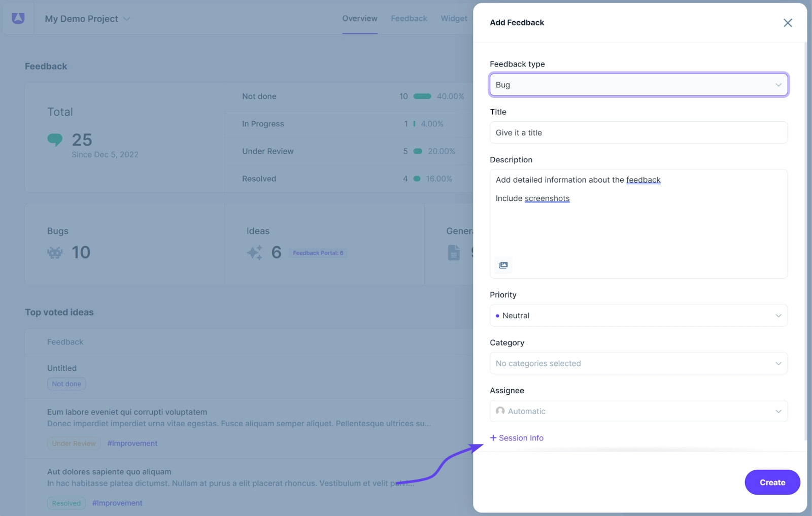The height and width of the screenshot is (516, 812).
Task: Open the Priority dropdown set to Neutral
Action: 638,316
